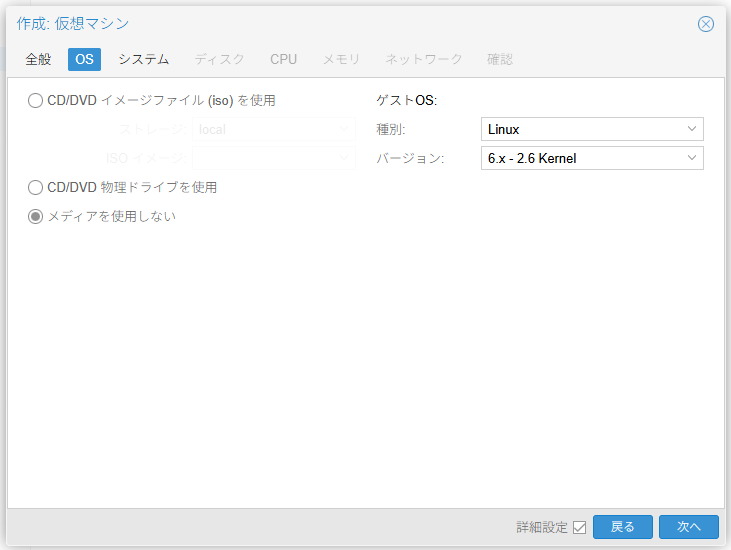Click the 種別 text field showing Linux

(x=580, y=129)
